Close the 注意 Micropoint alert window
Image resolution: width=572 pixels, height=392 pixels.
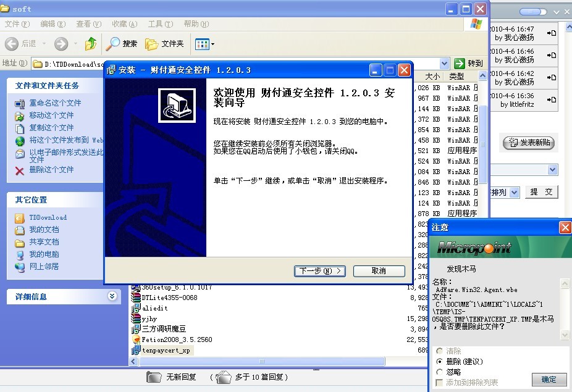coord(565,228)
